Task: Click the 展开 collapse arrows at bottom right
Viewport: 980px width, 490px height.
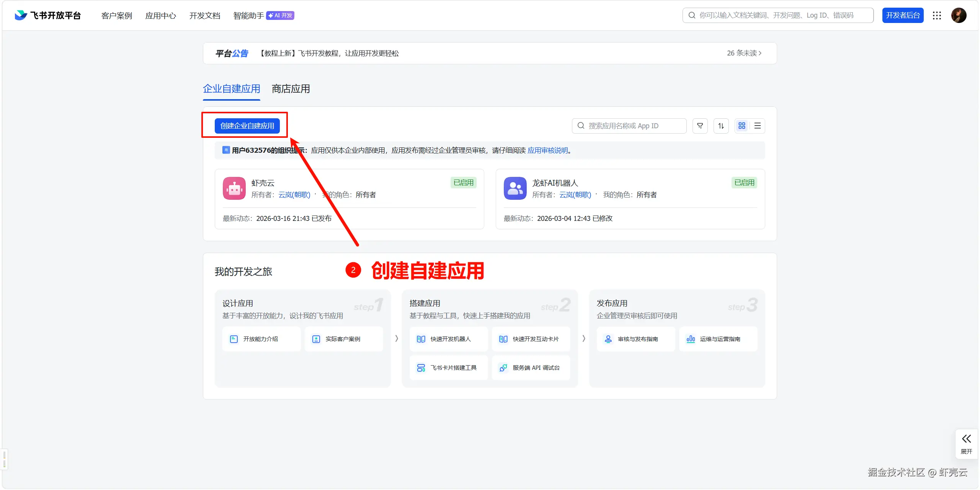Action: 966,439
